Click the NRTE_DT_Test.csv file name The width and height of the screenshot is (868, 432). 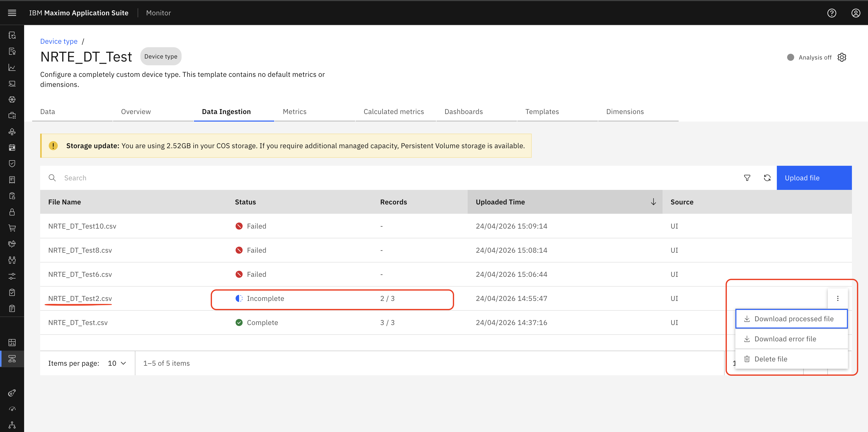pos(78,322)
